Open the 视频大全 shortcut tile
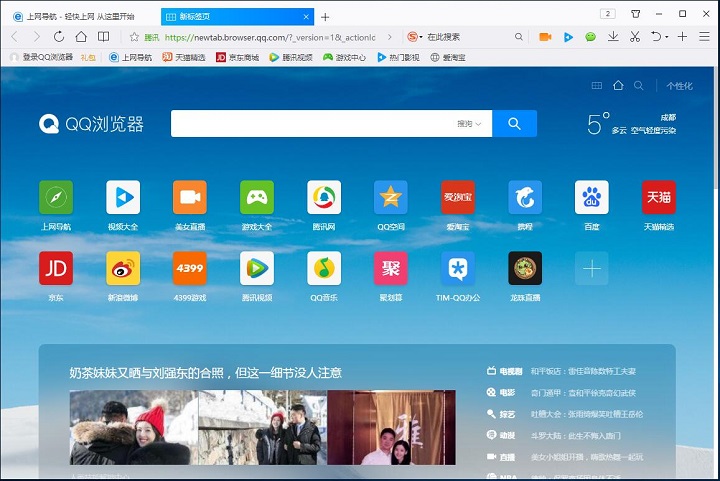Image resolution: width=720 pixels, height=481 pixels. 123,197
